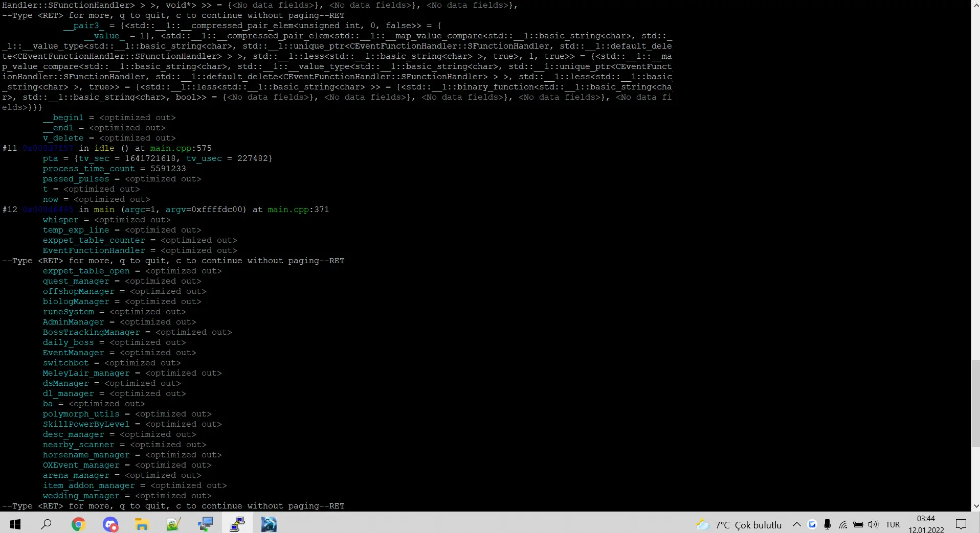Click 'MeleyLair_manager' variable line

(x=132, y=373)
